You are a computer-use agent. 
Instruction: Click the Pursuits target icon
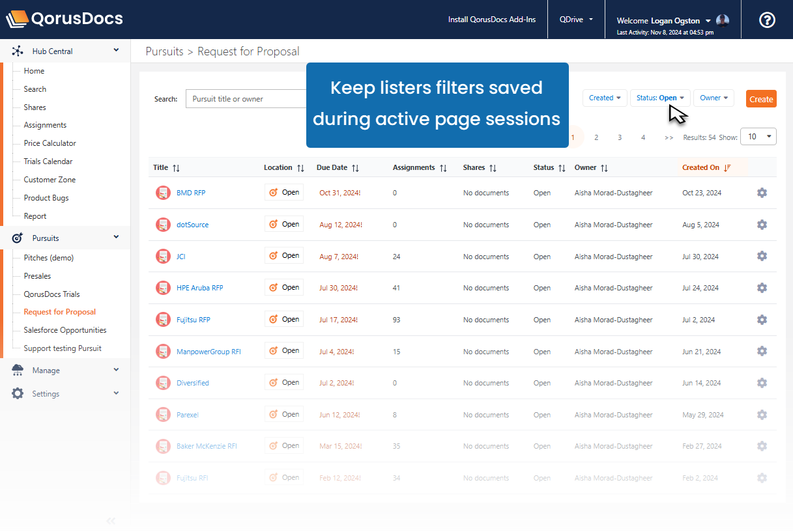(x=18, y=238)
